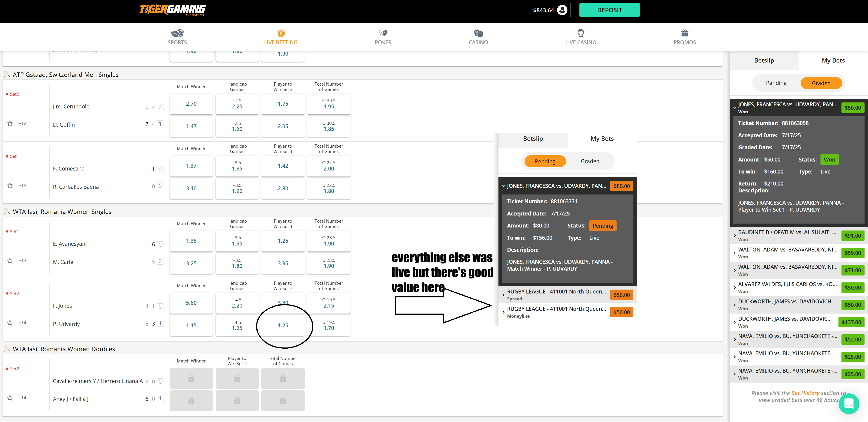Toggle F. Jones match winner odds 5.60
This screenshot has width=868, height=422.
click(191, 303)
